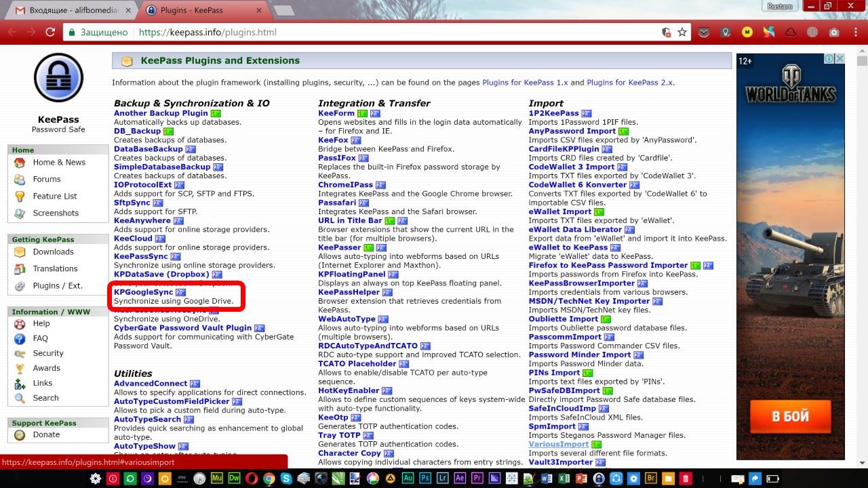Image resolution: width=868 pixels, height=488 pixels.
Task: Click the KeePass padlock logo
Action: (58, 78)
